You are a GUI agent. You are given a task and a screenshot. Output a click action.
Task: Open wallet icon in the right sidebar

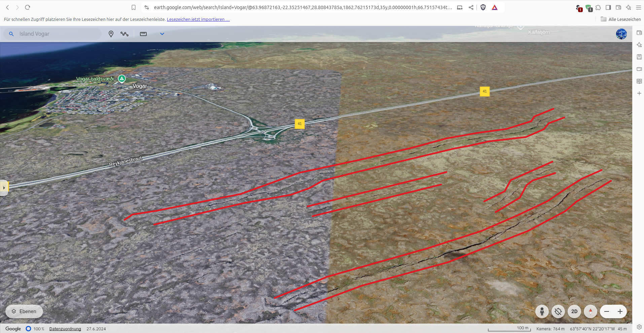pyautogui.click(x=639, y=33)
